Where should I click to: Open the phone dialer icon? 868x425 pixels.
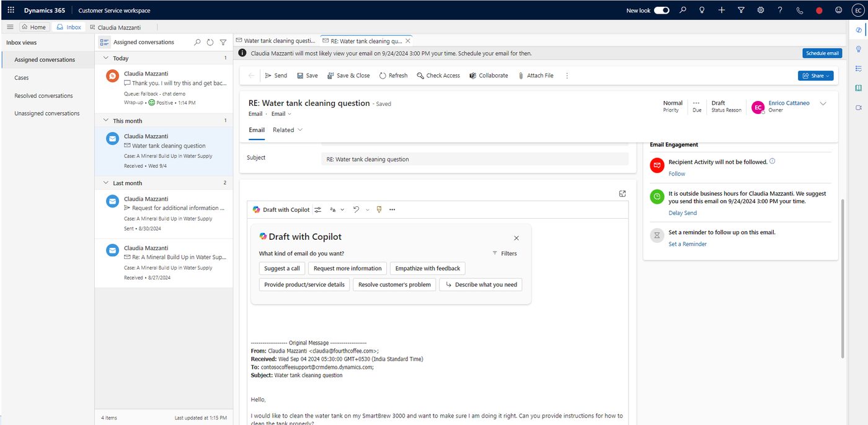point(800,10)
